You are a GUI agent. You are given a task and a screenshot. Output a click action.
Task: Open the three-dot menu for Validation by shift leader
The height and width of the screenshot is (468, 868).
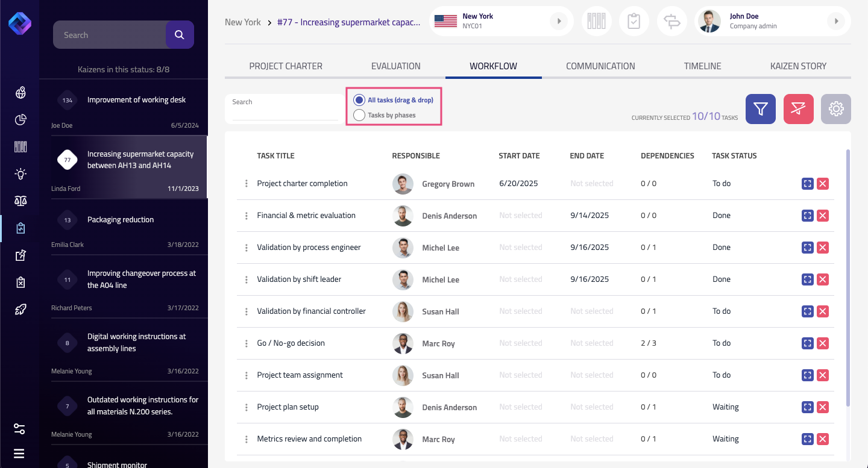pyautogui.click(x=247, y=279)
